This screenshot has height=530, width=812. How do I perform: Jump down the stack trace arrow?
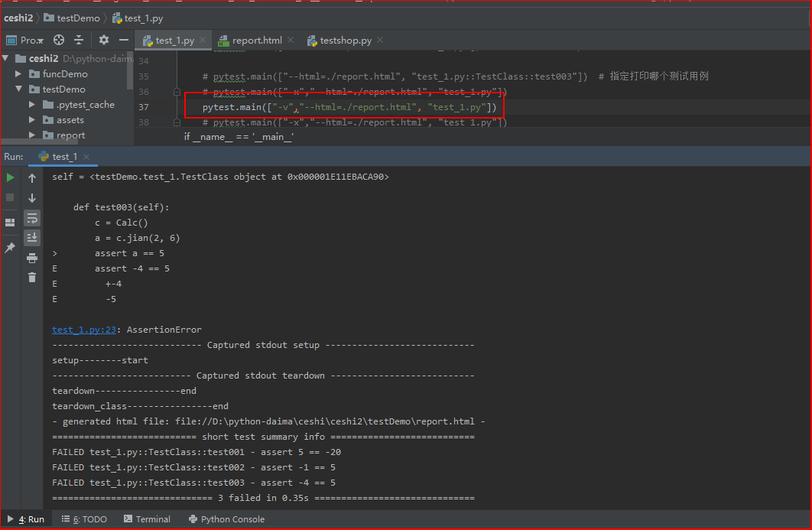(32, 198)
